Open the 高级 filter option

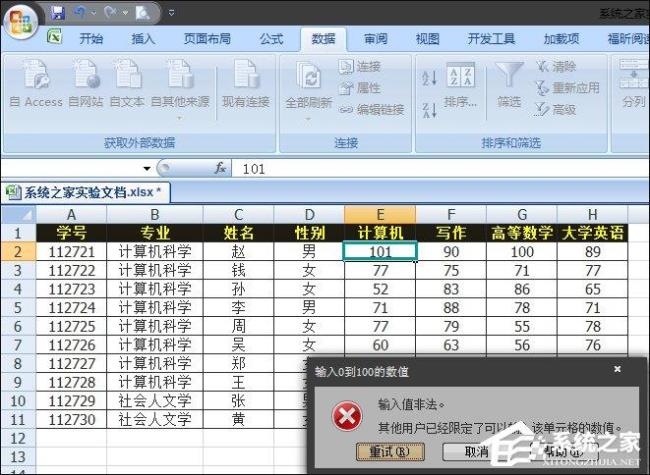(556, 109)
